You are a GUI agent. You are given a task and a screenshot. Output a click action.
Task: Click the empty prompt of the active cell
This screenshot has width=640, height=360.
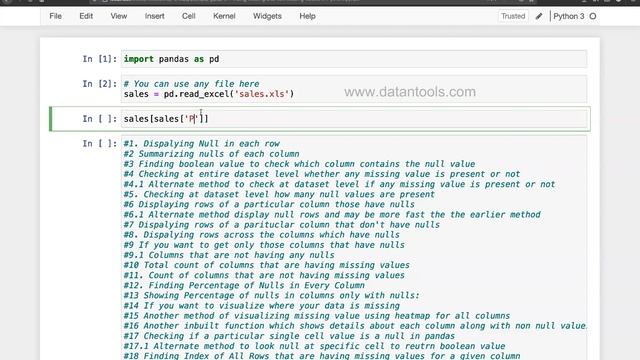click(100, 119)
